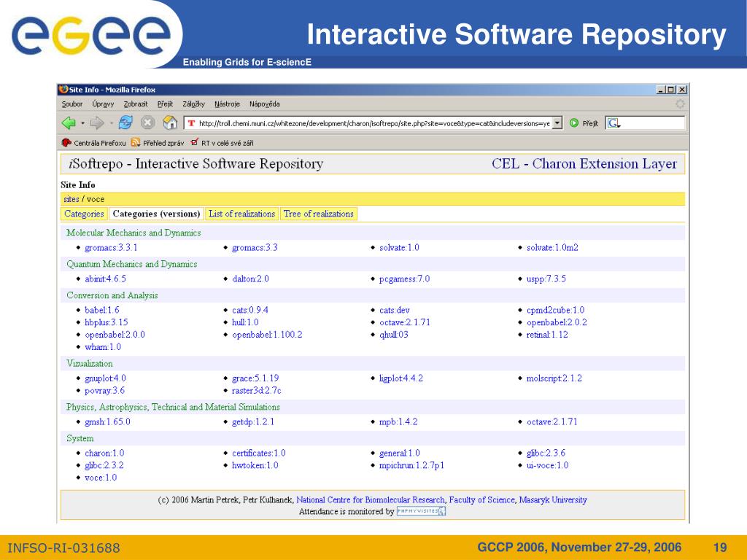
Task: Open the cats:dev link
Action: [x=395, y=310]
